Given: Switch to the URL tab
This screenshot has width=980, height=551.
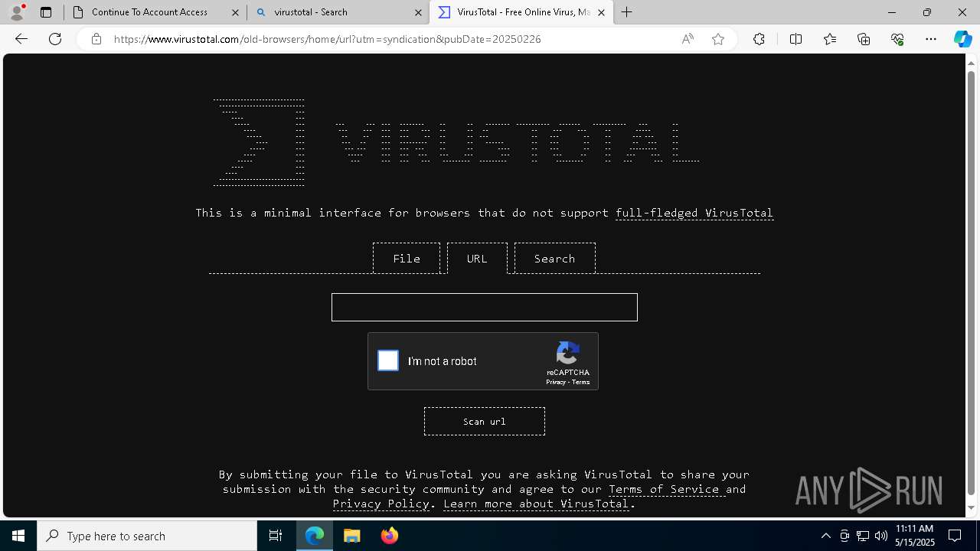Looking at the screenshot, I should [477, 258].
